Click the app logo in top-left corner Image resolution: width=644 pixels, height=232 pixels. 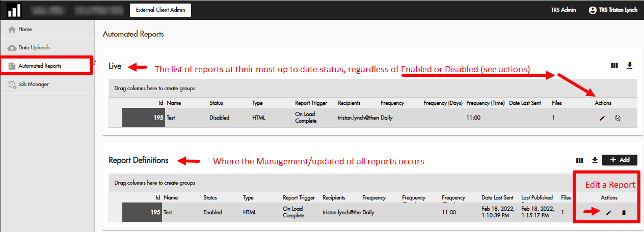14,10
